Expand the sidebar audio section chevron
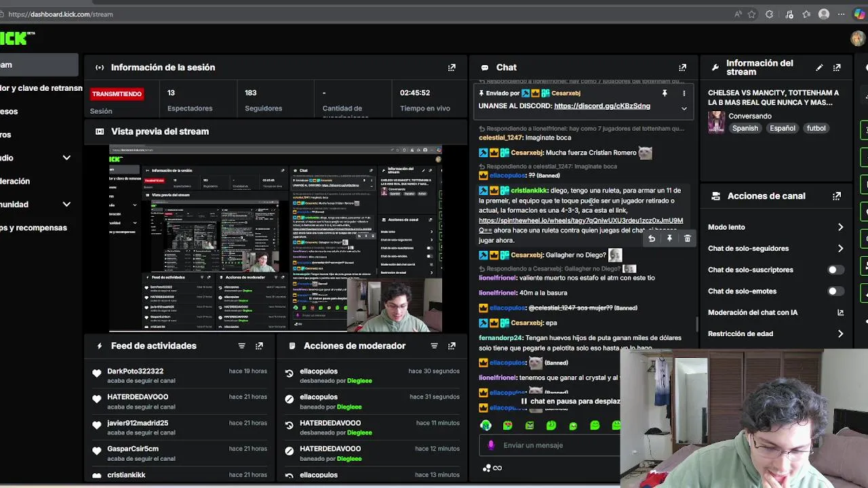Screen dimensions: 868x488 [66, 158]
